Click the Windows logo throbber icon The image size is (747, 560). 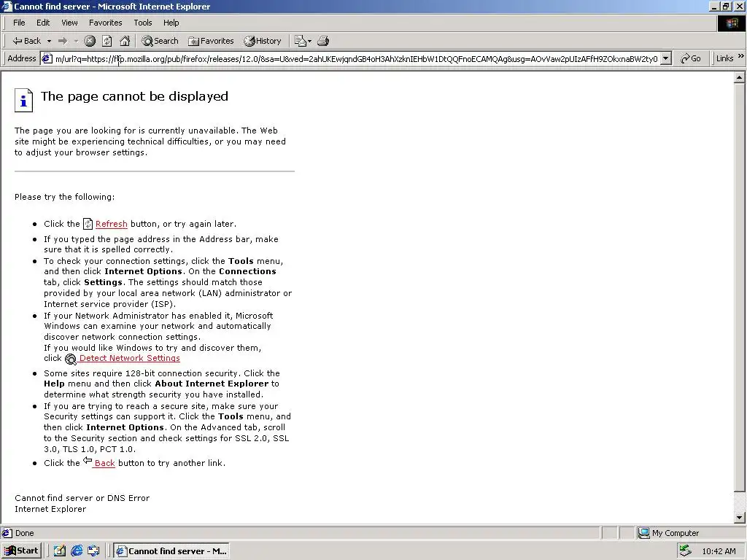[x=731, y=23]
